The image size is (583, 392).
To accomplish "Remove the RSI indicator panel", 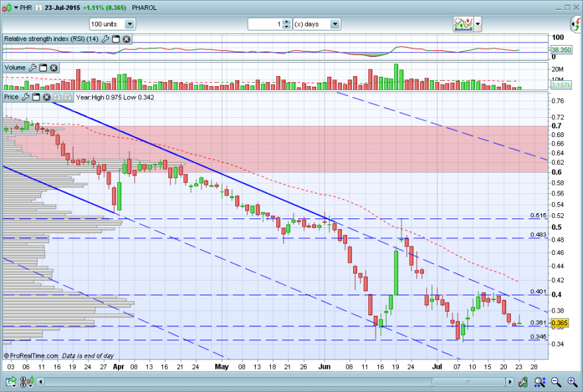I will pos(127,38).
